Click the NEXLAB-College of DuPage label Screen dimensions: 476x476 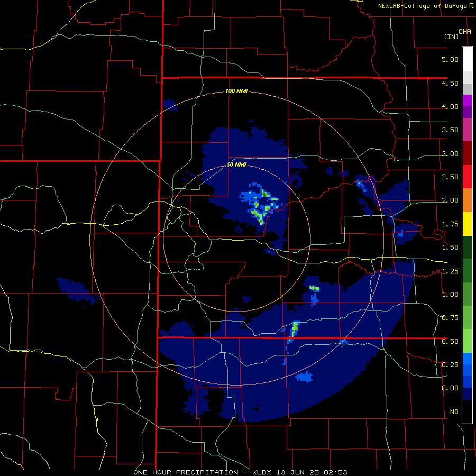point(425,6)
